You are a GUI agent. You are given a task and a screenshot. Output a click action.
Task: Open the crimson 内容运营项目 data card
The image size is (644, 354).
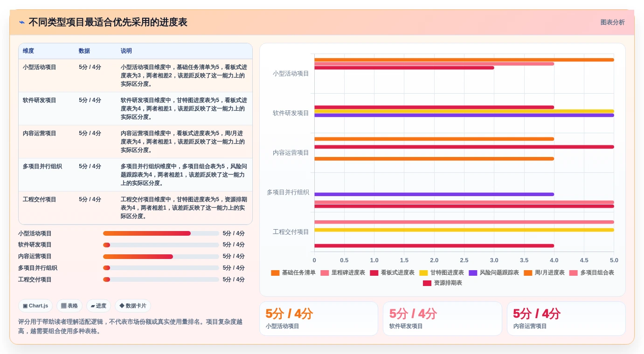click(566, 319)
